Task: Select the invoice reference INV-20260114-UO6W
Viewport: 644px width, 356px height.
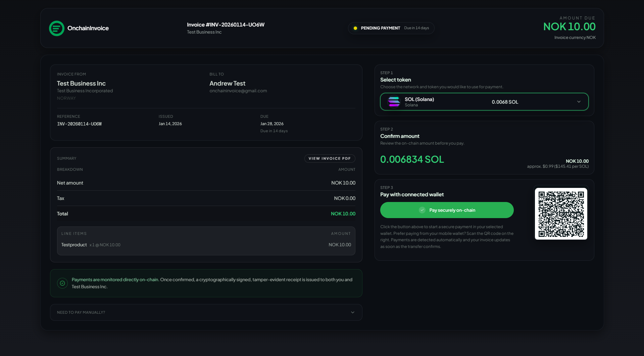Action: coord(80,124)
